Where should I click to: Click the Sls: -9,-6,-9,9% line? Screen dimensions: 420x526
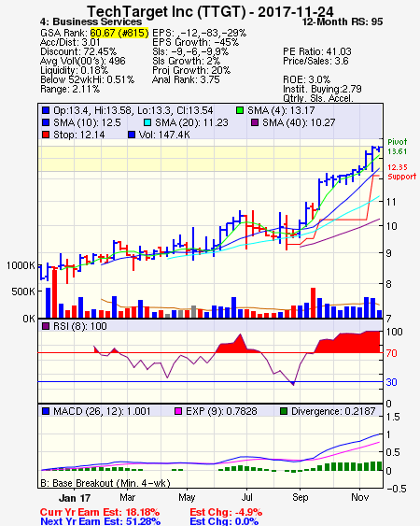point(190,51)
